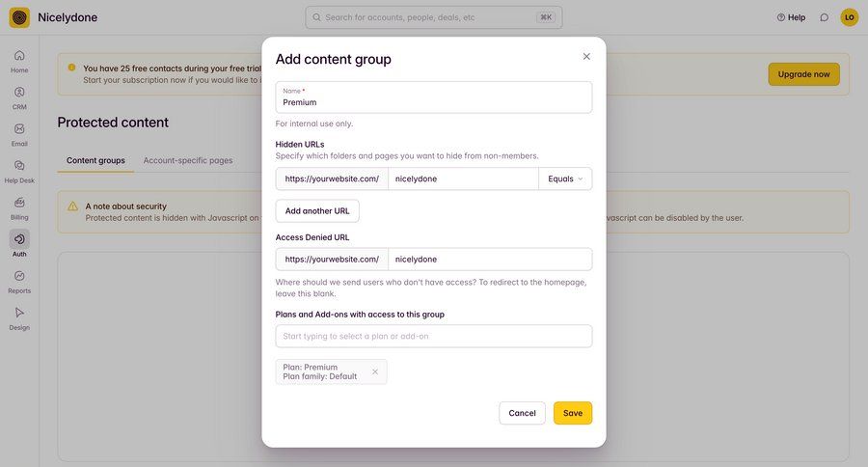Click Add another URL button
868x467 pixels.
(x=317, y=211)
